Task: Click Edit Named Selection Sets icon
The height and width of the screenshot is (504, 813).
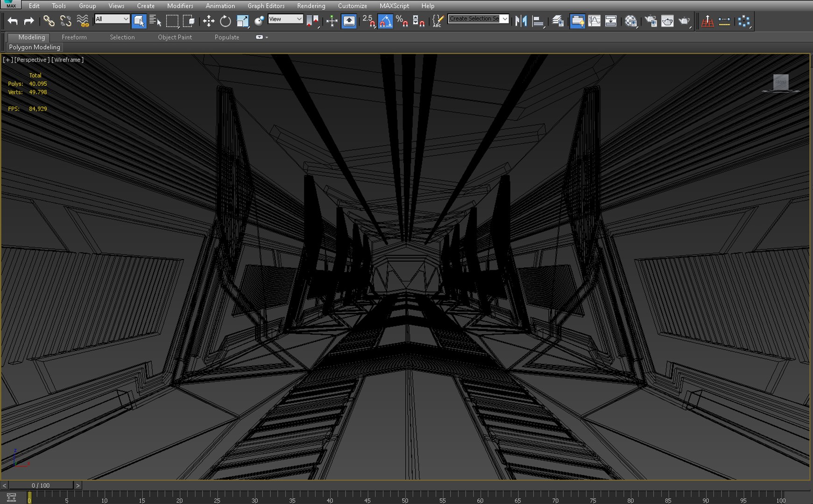Action: pos(438,21)
